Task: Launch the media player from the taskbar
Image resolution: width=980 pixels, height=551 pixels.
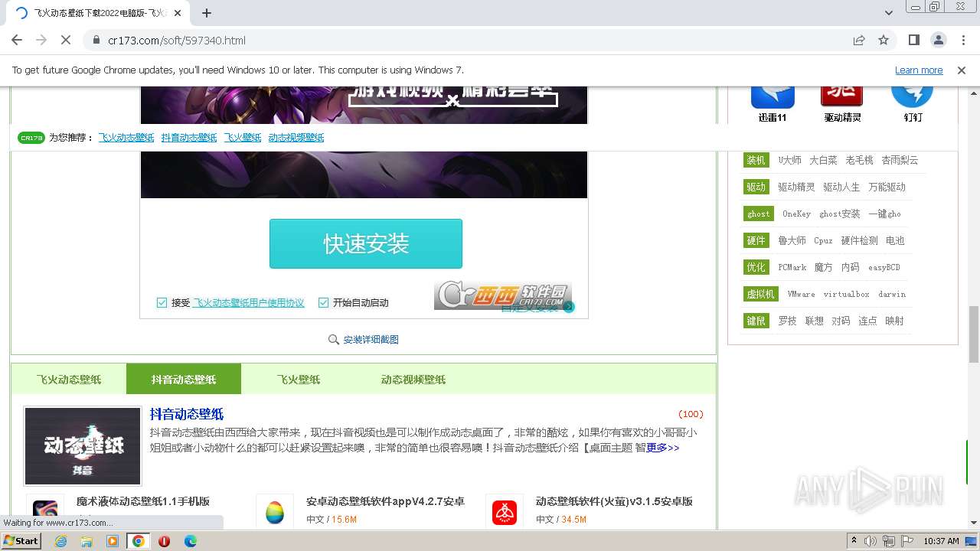Action: [x=113, y=541]
